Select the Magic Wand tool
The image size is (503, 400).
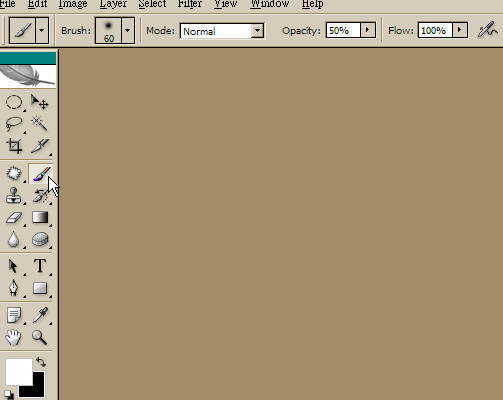click(x=40, y=124)
